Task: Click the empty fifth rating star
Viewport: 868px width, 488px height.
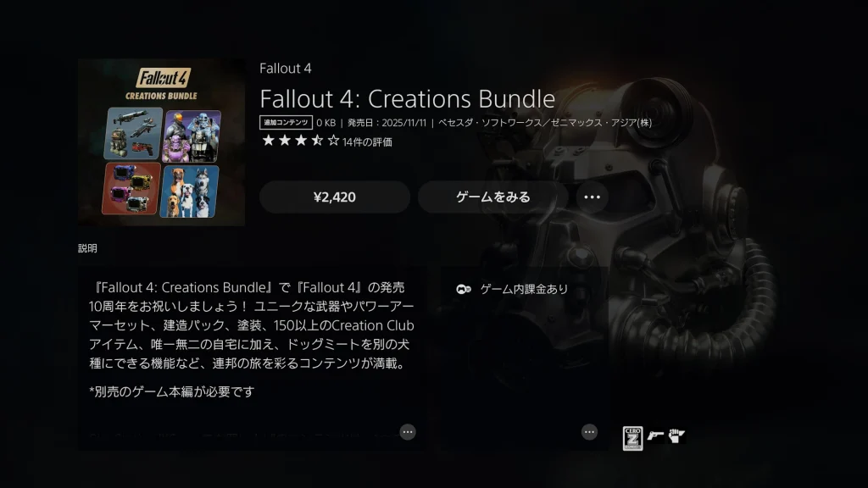Action: click(x=333, y=141)
